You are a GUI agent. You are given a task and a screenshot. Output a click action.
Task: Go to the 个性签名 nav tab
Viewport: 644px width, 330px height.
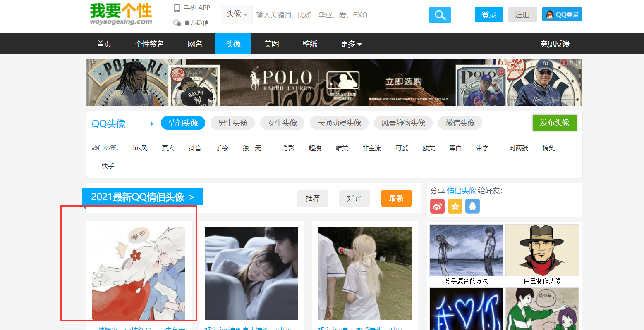149,44
